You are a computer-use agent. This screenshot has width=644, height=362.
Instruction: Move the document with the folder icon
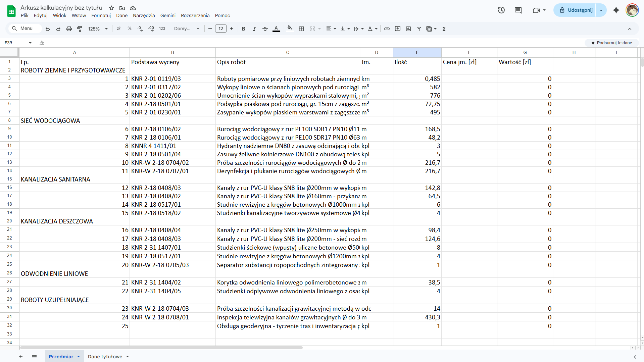coord(122,8)
